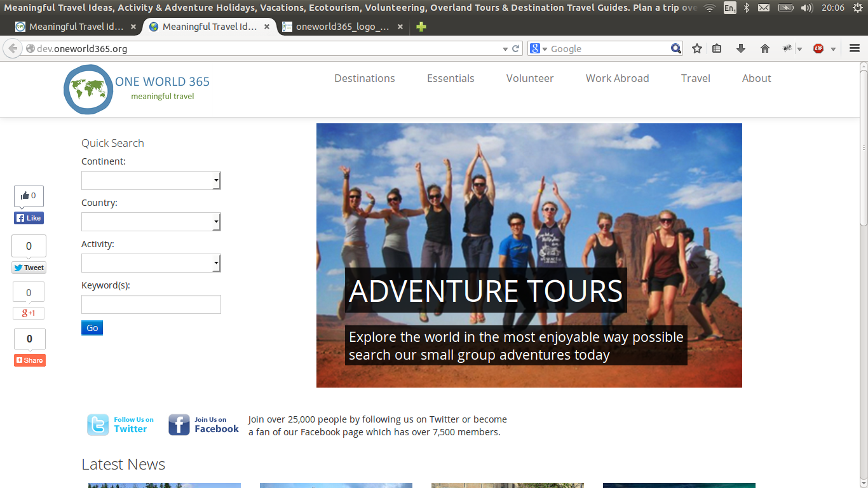868x488 pixels.
Task: Expand the Country dropdown
Action: coord(151,222)
